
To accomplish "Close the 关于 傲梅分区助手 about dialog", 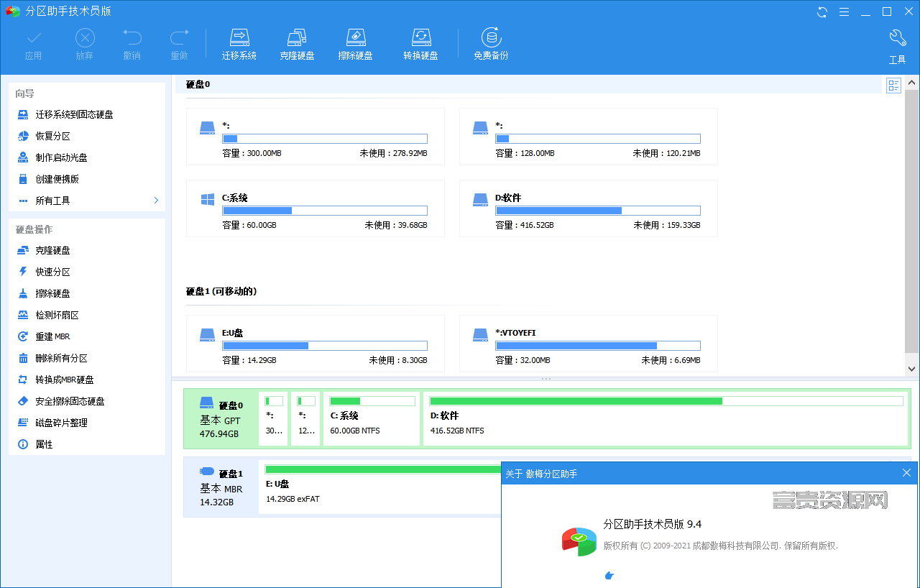I will (x=906, y=472).
